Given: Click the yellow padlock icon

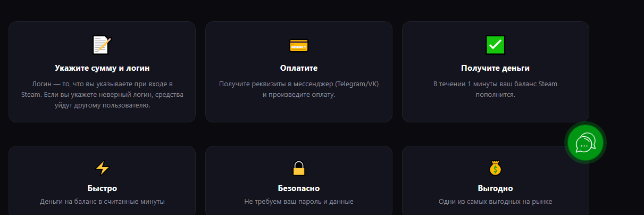Looking at the screenshot, I should pos(298,168).
